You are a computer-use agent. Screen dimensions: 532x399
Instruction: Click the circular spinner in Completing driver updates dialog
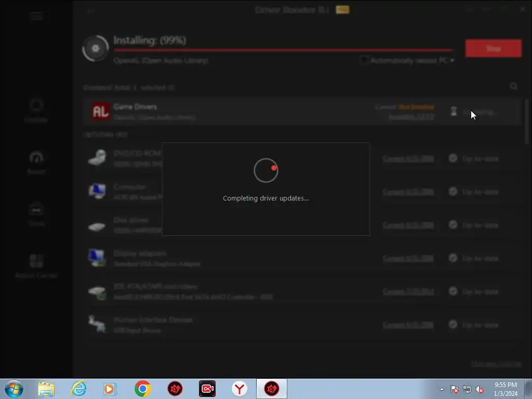point(265,170)
